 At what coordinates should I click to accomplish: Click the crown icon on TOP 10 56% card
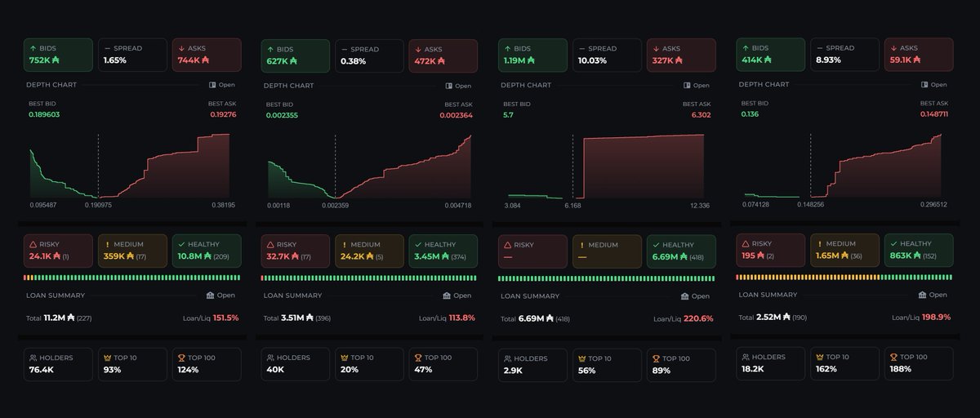pyautogui.click(x=582, y=358)
